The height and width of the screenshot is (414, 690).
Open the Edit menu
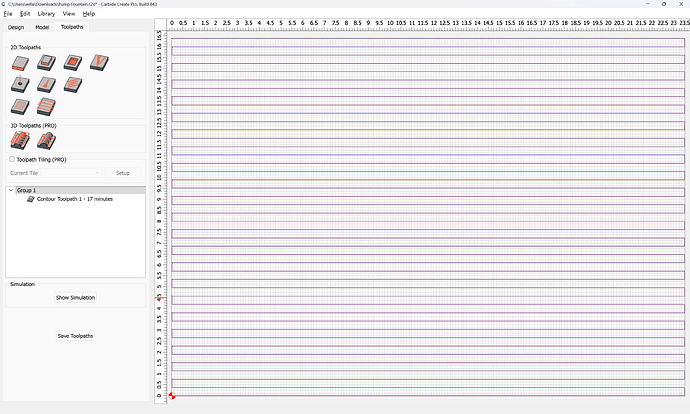tap(25, 14)
